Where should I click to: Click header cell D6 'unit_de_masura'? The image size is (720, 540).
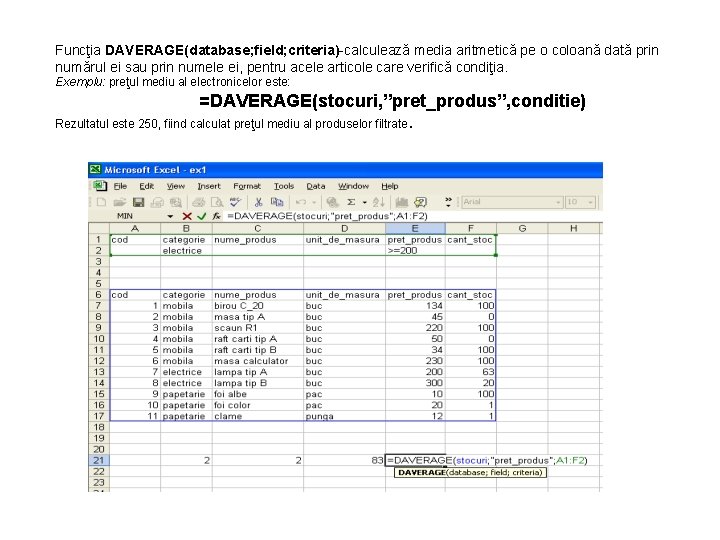[344, 294]
